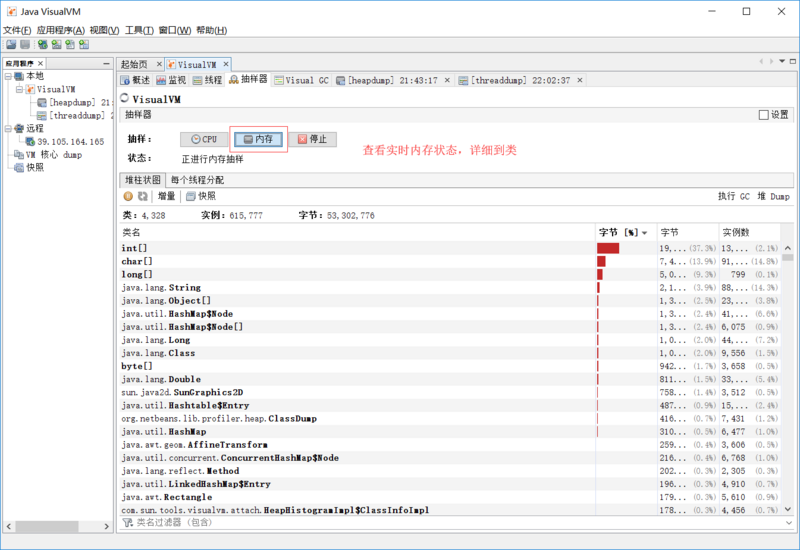Screen dimensions: 800x550
Task: Open the 视图(V) menu
Action: point(104,30)
